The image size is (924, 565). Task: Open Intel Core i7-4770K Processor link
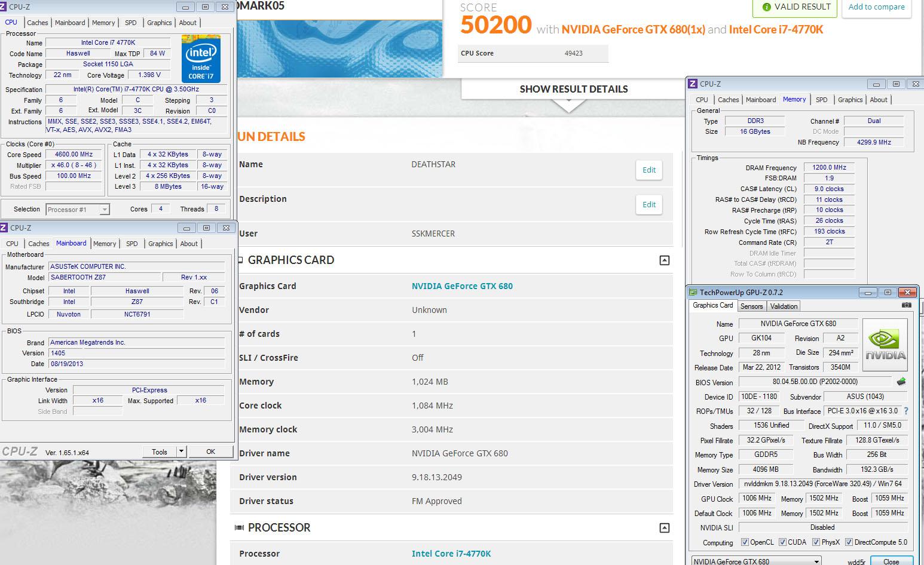click(x=451, y=554)
